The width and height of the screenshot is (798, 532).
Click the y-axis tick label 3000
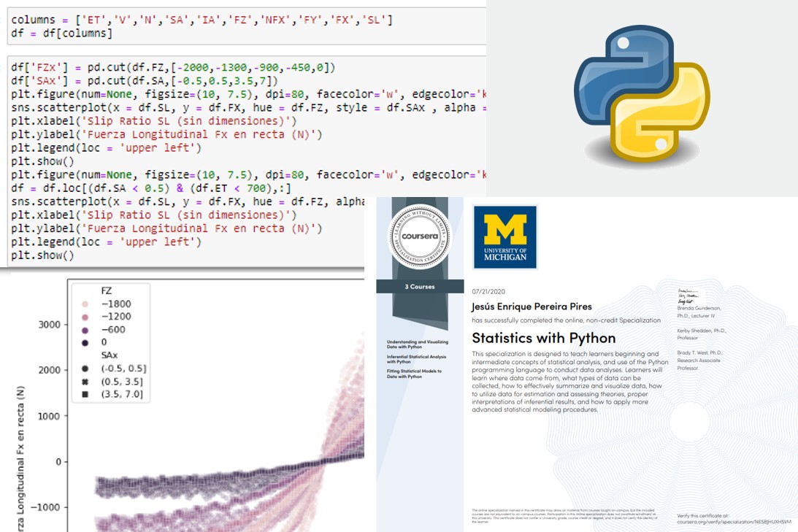[x=50, y=325]
